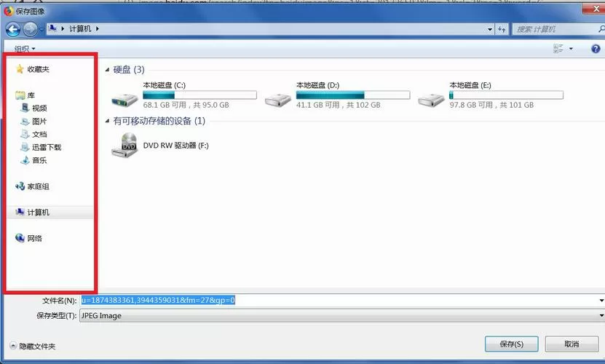This screenshot has width=605, height=364.
Task: Open the 视频 library
Action: [39, 108]
